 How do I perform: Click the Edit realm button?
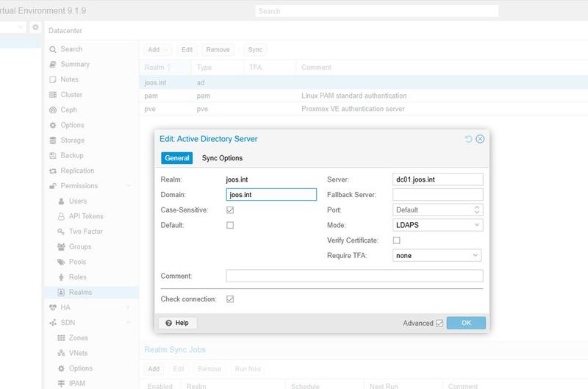(187, 50)
